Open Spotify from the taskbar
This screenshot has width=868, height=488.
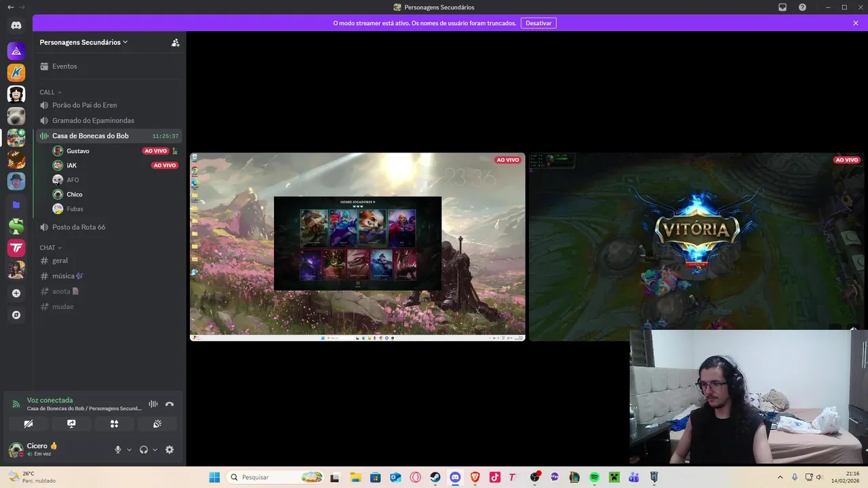pos(594,477)
